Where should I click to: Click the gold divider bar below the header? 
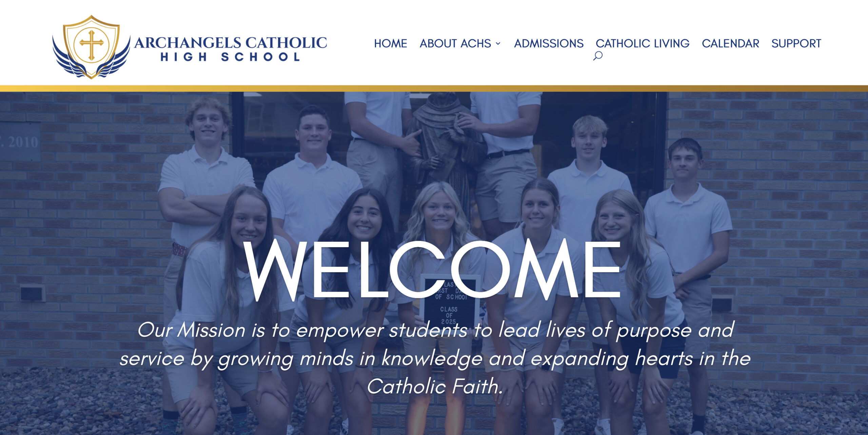[434, 88]
